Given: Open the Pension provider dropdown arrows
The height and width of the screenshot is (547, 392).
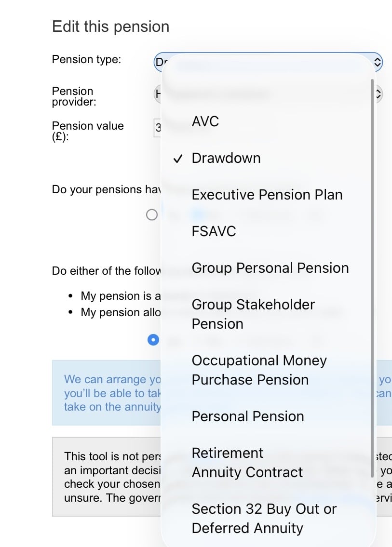Looking at the screenshot, I should [378, 94].
